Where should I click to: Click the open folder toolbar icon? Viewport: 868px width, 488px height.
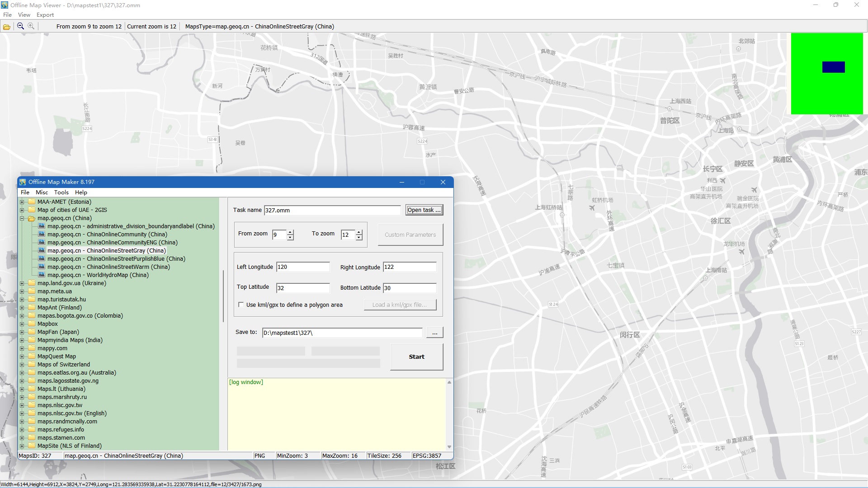7,27
